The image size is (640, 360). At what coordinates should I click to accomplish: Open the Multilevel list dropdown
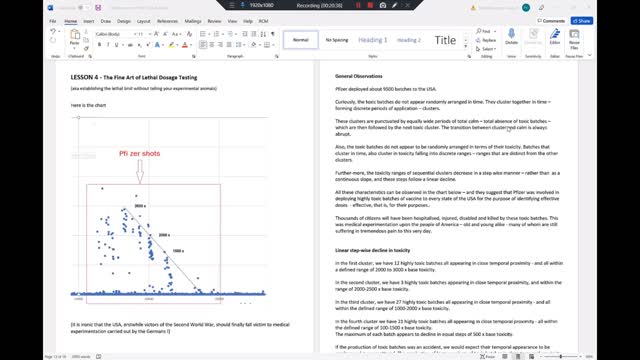point(237,34)
